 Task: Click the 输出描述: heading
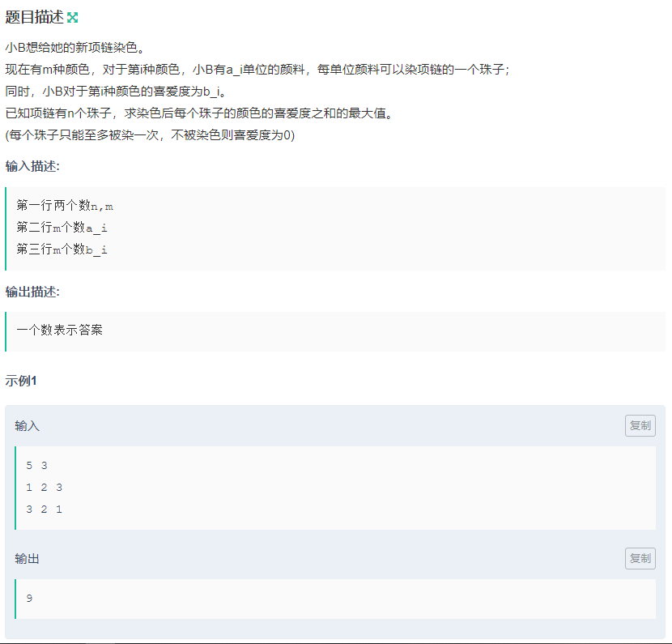(32, 292)
